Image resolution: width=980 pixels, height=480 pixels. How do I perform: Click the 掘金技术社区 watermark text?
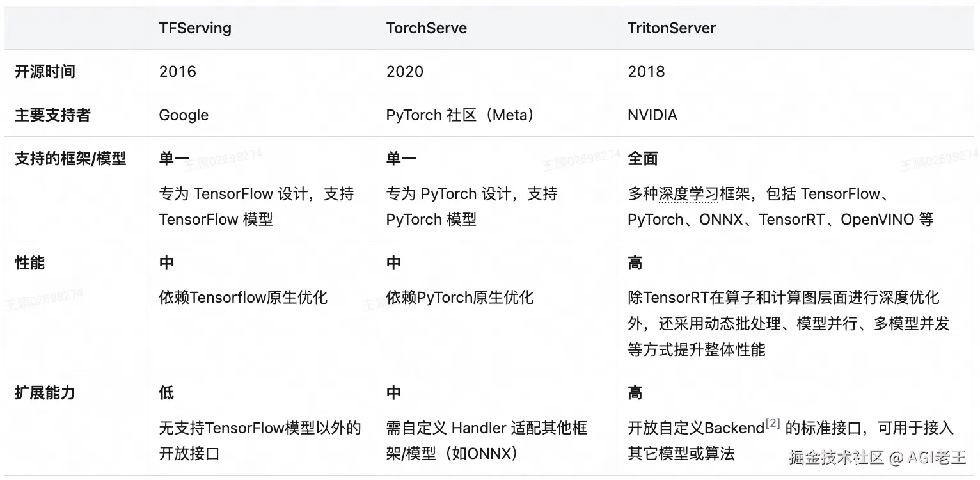[836, 457]
